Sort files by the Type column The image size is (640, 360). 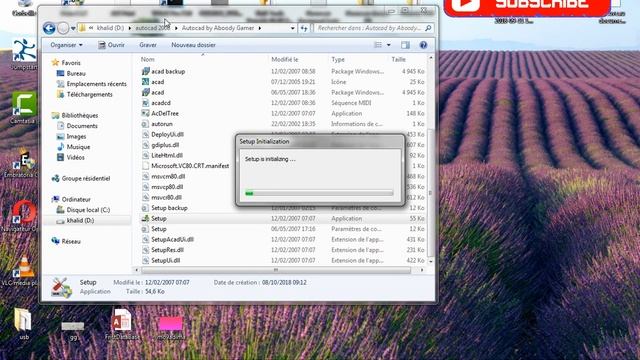click(338, 60)
